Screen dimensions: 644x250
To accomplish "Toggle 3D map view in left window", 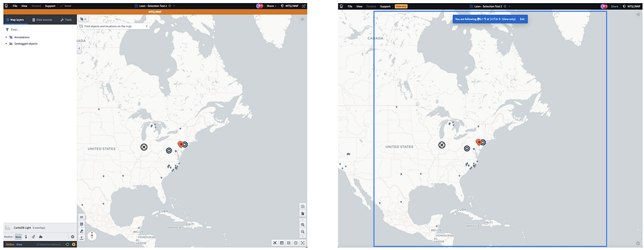I will [x=81, y=217].
